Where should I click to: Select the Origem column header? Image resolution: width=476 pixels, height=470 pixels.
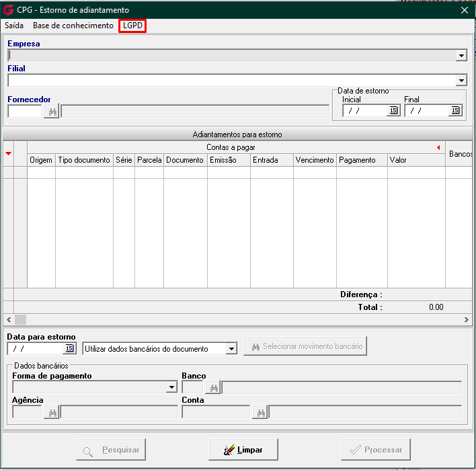pos(41,160)
